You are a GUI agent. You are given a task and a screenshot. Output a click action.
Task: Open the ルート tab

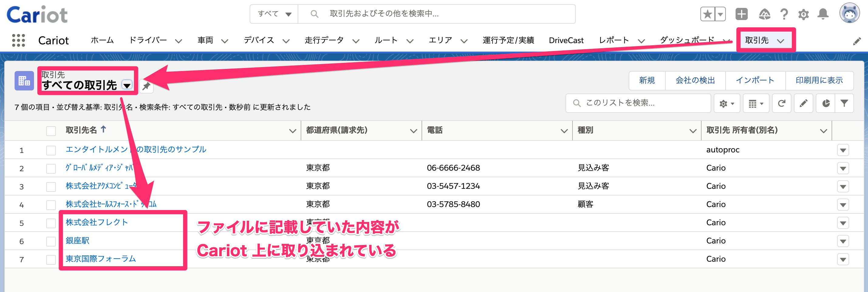point(386,40)
